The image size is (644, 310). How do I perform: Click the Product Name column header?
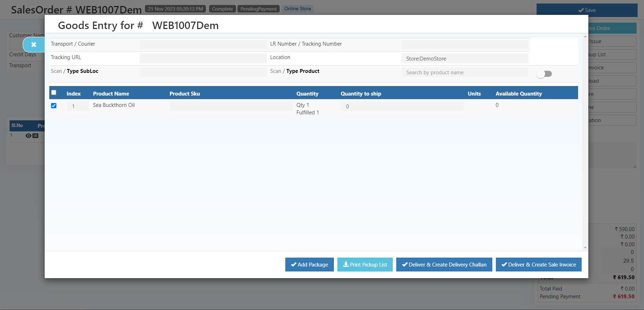coord(111,94)
